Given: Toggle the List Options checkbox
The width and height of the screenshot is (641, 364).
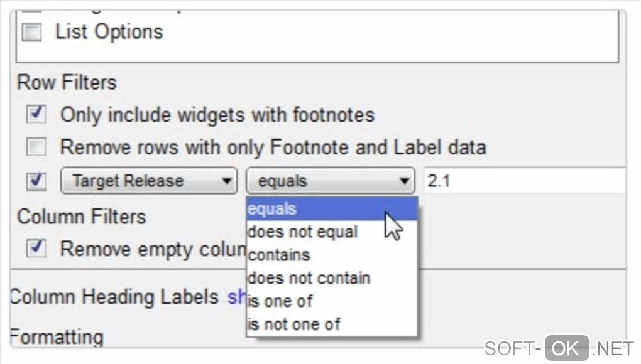Looking at the screenshot, I should click(x=32, y=33).
